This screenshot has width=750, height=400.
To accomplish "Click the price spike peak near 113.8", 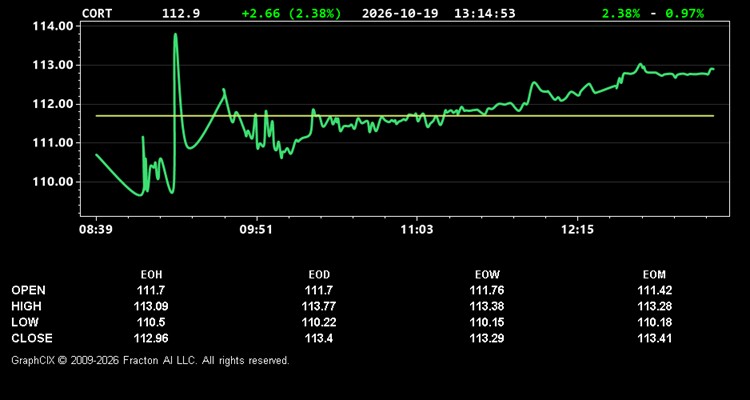I will pyautogui.click(x=176, y=34).
